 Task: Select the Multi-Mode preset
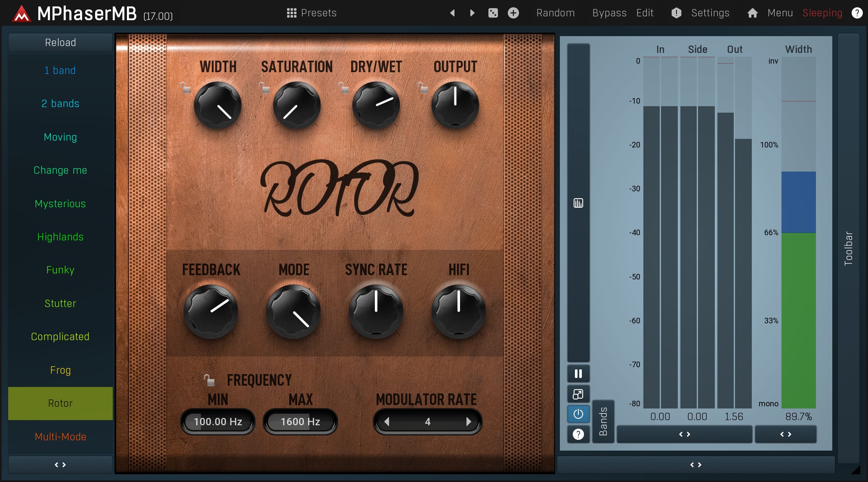coord(60,436)
